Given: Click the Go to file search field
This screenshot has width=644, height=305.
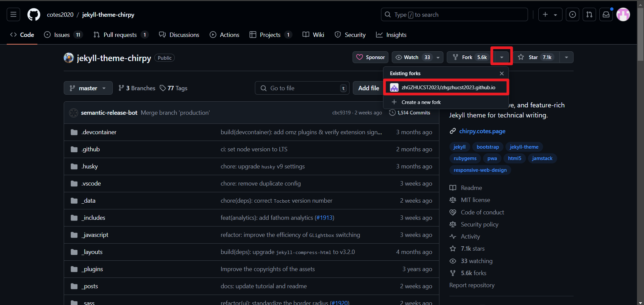Looking at the screenshot, I should [302, 88].
